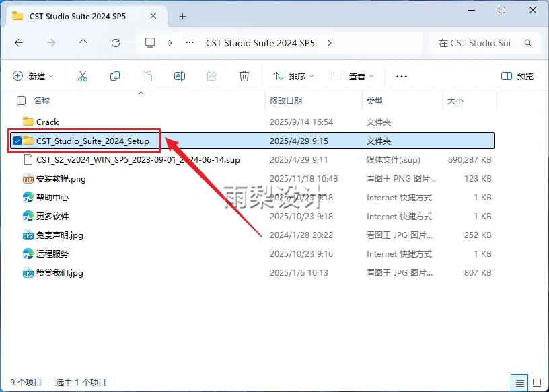Click the 安装教程.png file icon

pos(28,179)
